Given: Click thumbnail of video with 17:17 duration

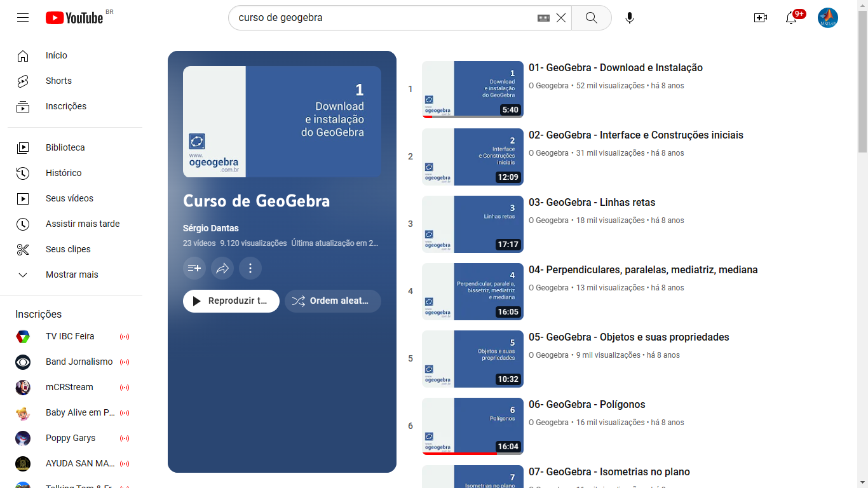Looking at the screenshot, I should pos(473,224).
